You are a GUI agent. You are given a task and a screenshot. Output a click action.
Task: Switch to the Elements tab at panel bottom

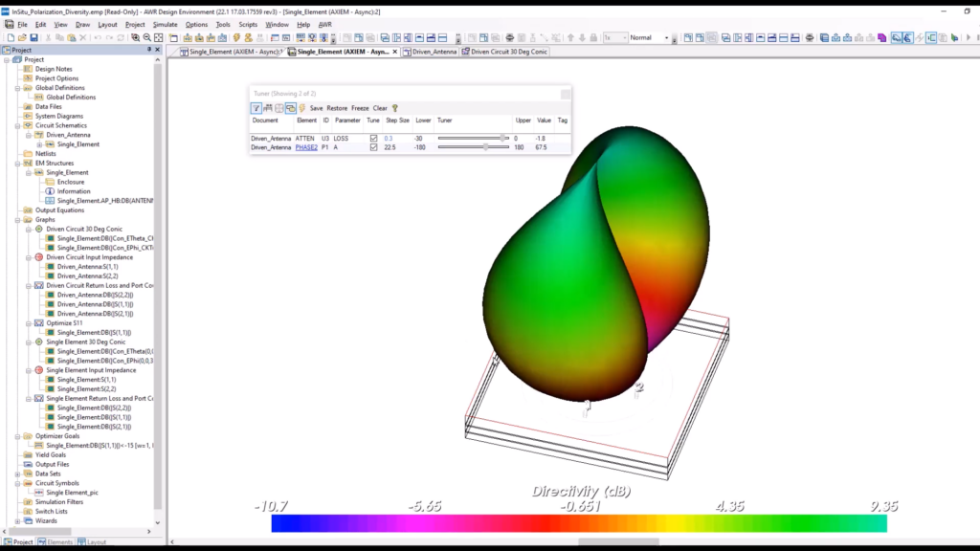56,542
